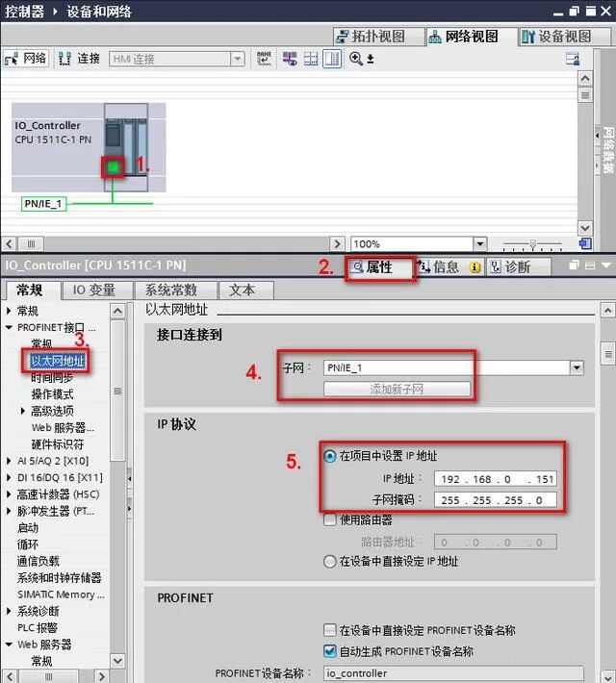Screen dimensions: 616x683
Task: Click the subnet mask input field
Action: tap(496, 500)
